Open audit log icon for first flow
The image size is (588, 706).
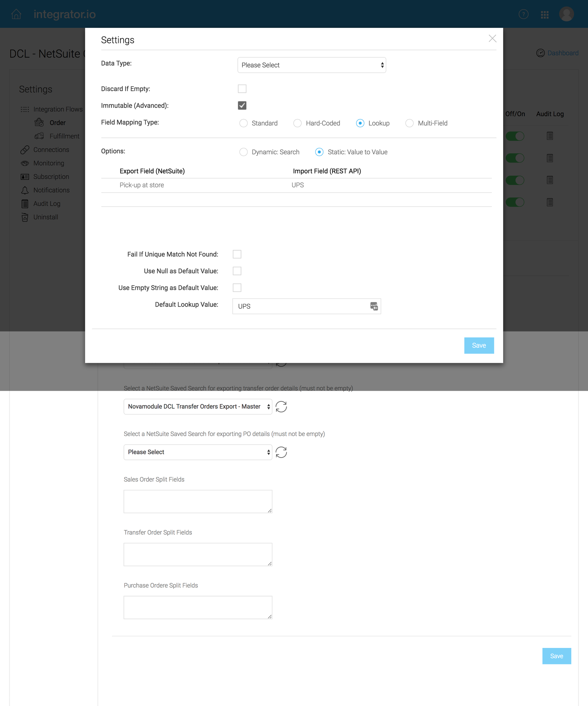tap(550, 136)
